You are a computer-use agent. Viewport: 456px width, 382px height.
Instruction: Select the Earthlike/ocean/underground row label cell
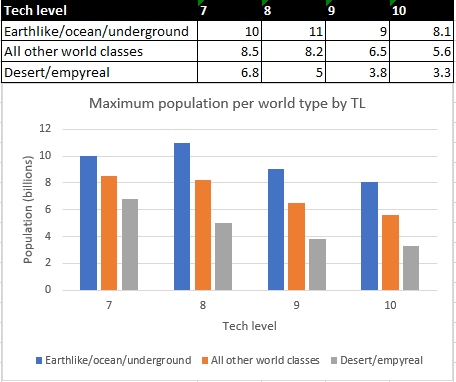click(x=99, y=31)
